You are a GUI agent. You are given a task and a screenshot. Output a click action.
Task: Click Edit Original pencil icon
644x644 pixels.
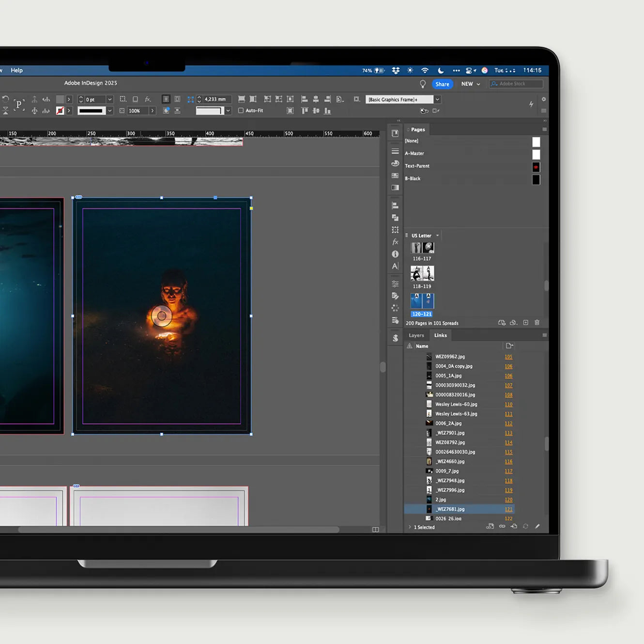537,526
